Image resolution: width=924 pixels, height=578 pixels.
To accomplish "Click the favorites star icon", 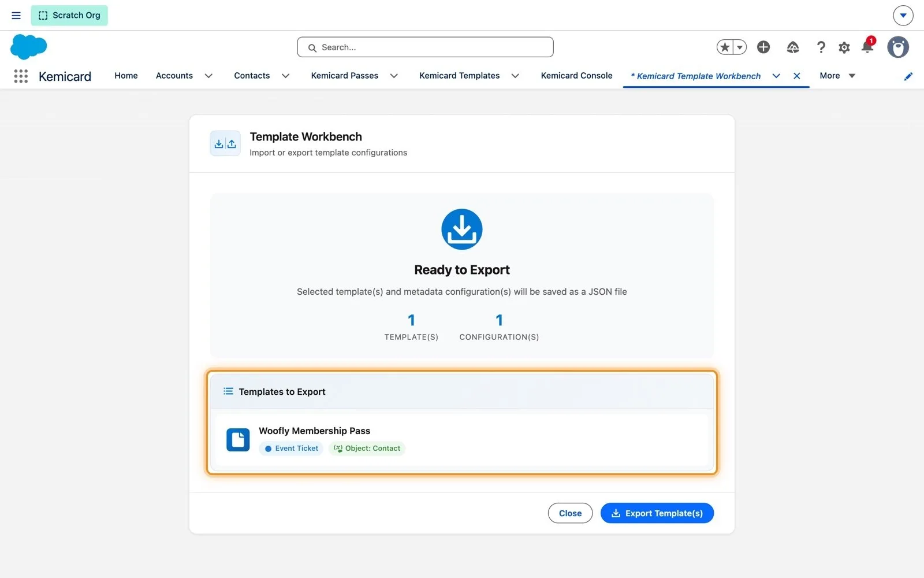I will [725, 47].
